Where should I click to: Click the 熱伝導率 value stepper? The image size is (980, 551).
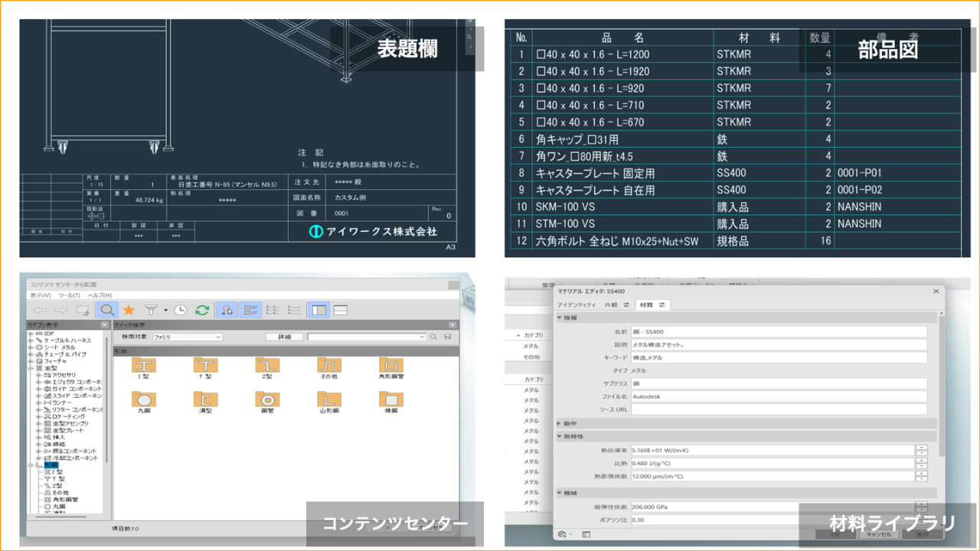point(922,450)
